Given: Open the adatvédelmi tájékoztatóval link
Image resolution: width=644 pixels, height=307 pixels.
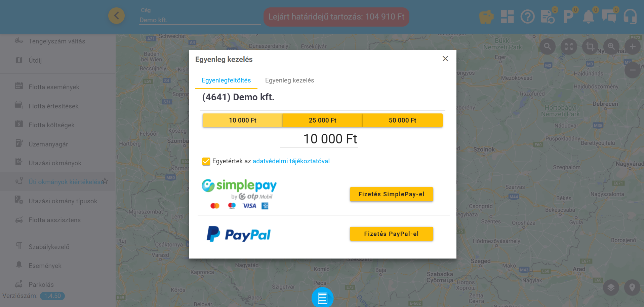Looking at the screenshot, I should pos(291,161).
